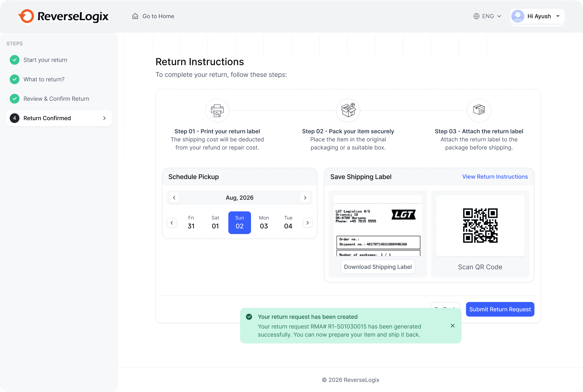
Task: Click the printer return label icon
Action: coord(217,110)
